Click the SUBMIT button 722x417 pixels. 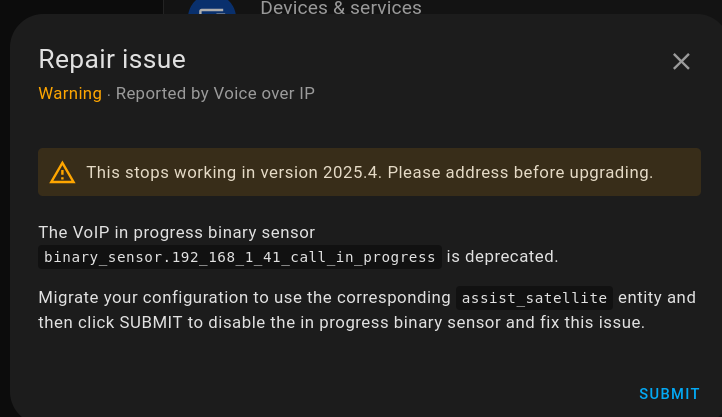click(x=669, y=394)
